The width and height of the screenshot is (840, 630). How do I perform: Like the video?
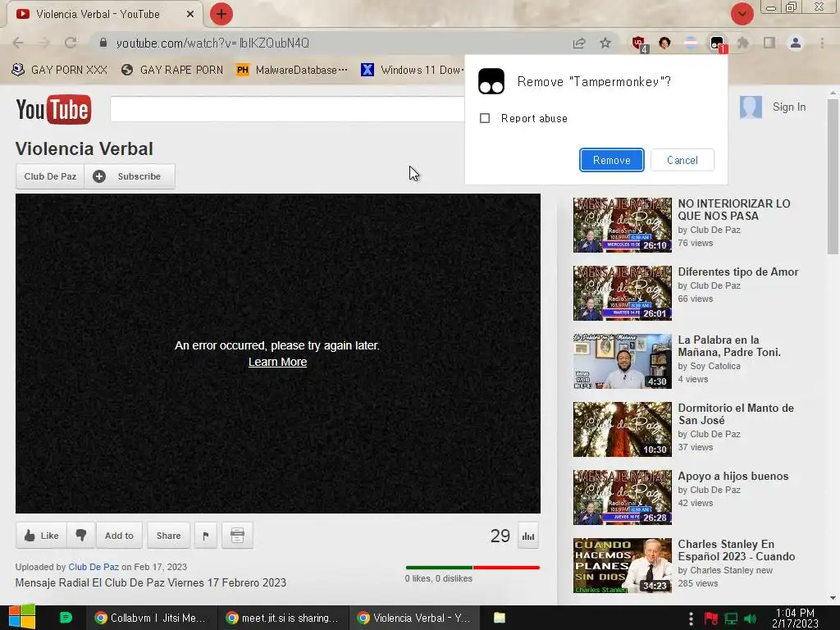tap(41, 535)
